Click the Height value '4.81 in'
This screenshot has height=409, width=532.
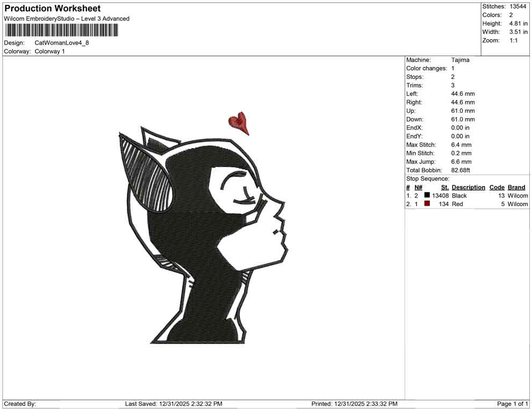point(518,24)
